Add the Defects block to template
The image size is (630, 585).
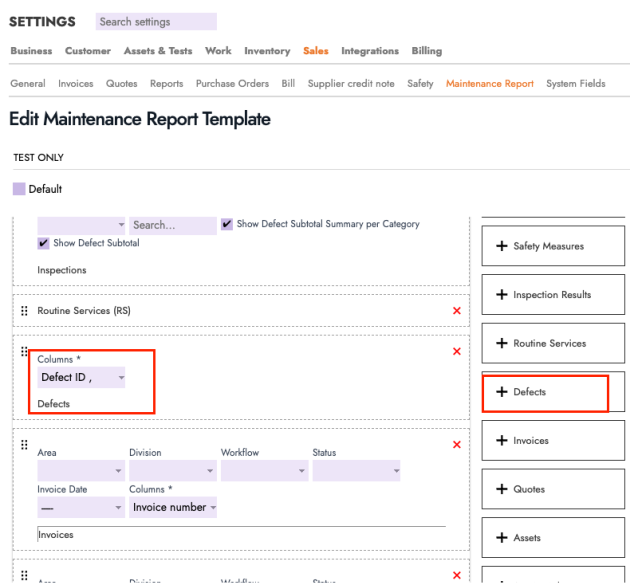[x=553, y=392]
